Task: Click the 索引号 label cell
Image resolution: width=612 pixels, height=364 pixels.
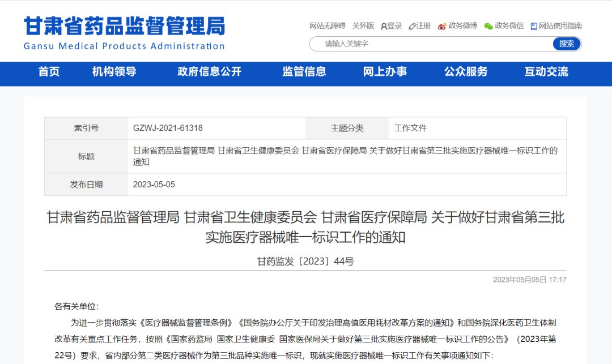Action: tap(86, 128)
